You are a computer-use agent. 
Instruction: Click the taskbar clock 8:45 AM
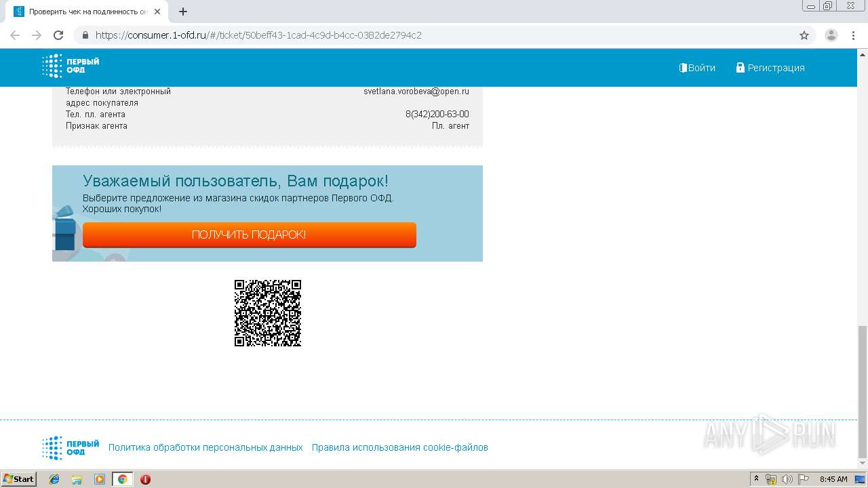click(833, 479)
